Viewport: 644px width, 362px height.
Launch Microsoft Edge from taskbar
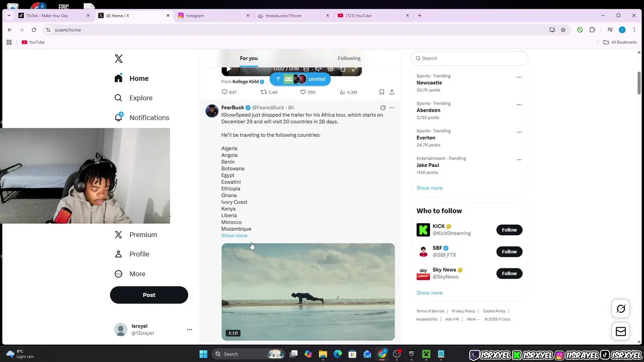click(x=338, y=354)
